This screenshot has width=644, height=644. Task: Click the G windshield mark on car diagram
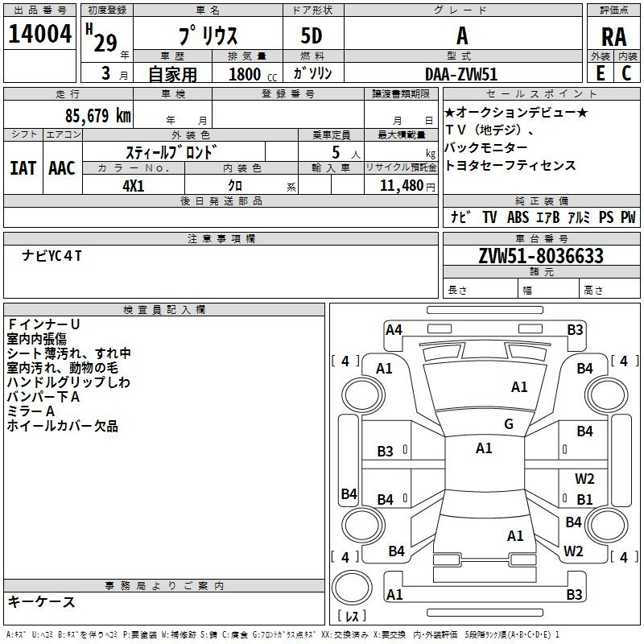click(508, 424)
